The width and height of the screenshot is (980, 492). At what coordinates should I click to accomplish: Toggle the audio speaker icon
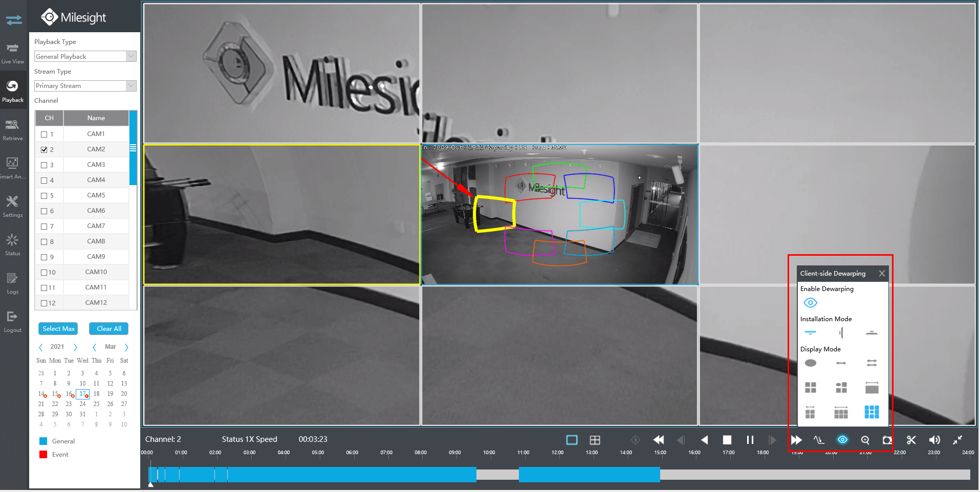click(x=934, y=440)
